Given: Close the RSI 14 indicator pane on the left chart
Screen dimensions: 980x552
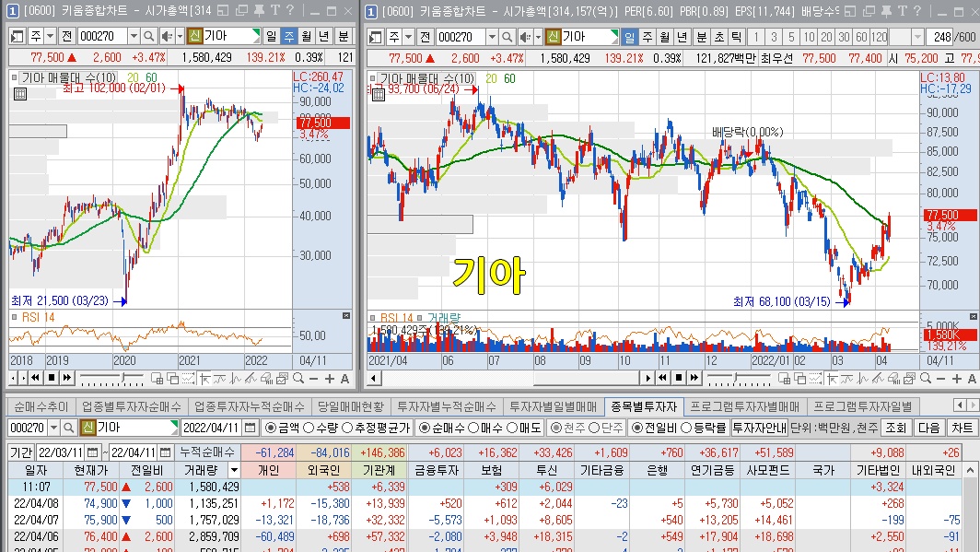Looking at the screenshot, I should coord(346,316).
